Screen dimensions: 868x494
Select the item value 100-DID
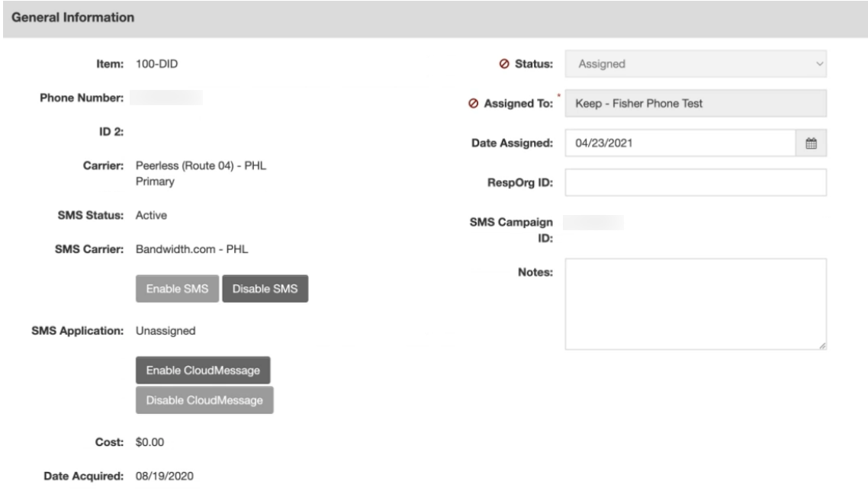click(x=156, y=64)
